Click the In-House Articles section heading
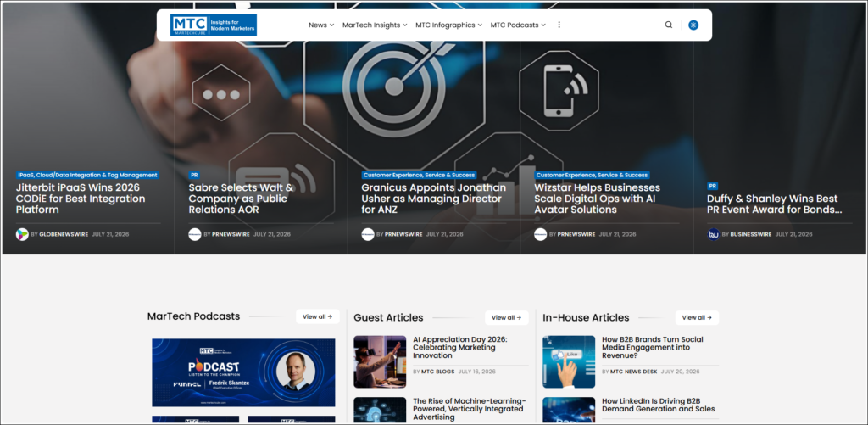 (x=586, y=317)
